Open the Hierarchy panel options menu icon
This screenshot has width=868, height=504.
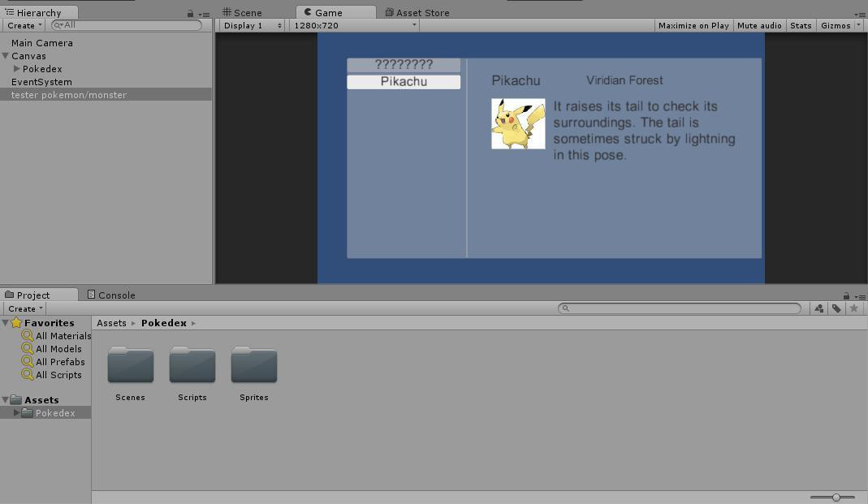(x=205, y=15)
